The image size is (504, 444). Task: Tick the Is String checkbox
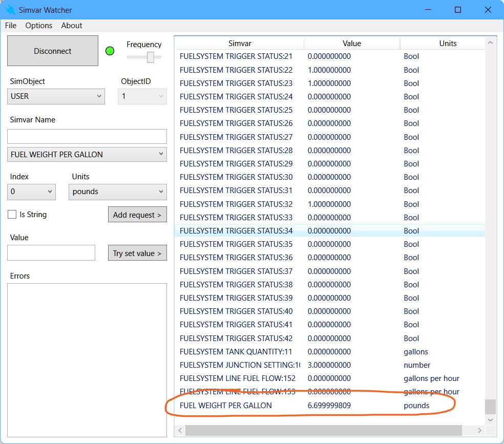[x=12, y=214]
